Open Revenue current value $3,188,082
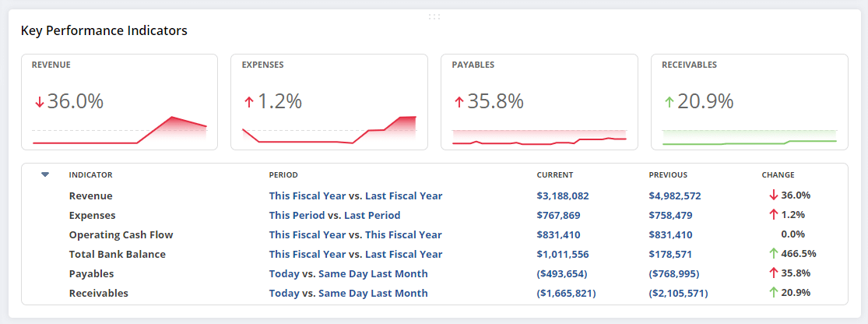The image size is (868, 324). click(563, 196)
